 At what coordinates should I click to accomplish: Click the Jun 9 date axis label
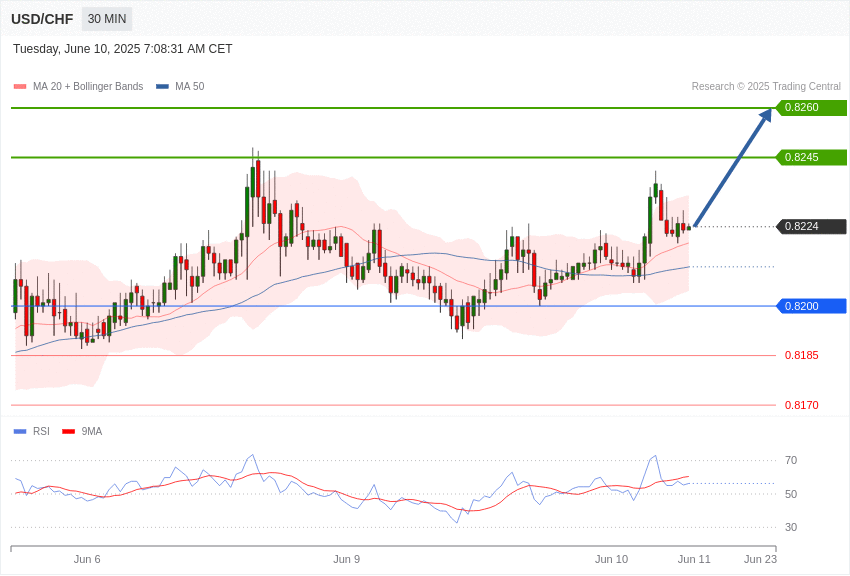point(346,559)
